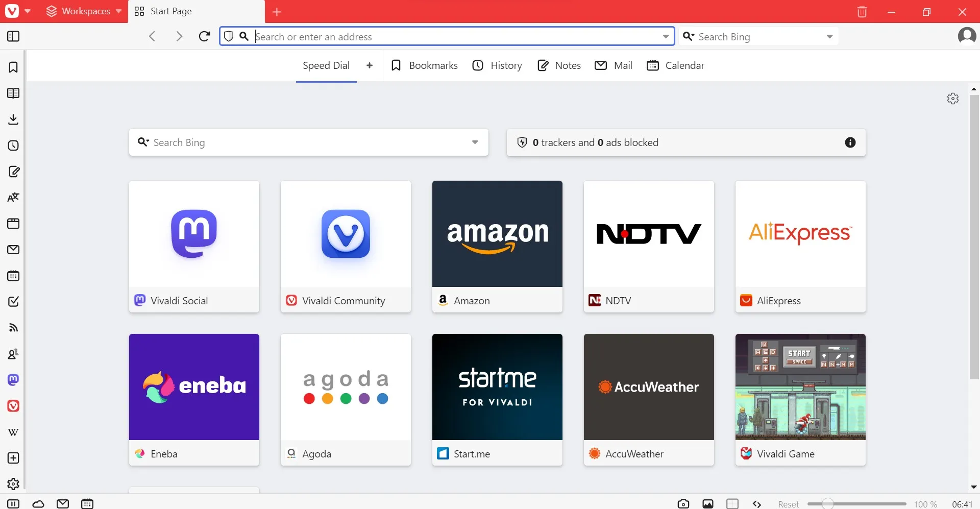Select the Start Page tab
This screenshot has height=509, width=980.
coord(197,11)
